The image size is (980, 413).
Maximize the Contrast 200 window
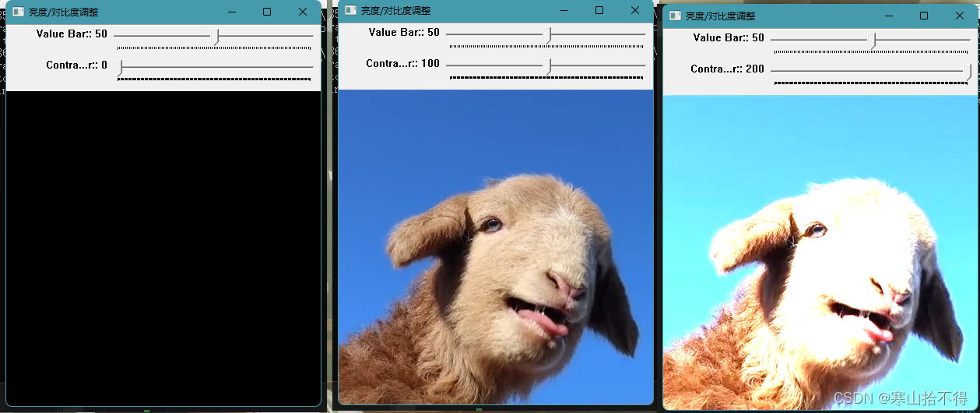(924, 16)
